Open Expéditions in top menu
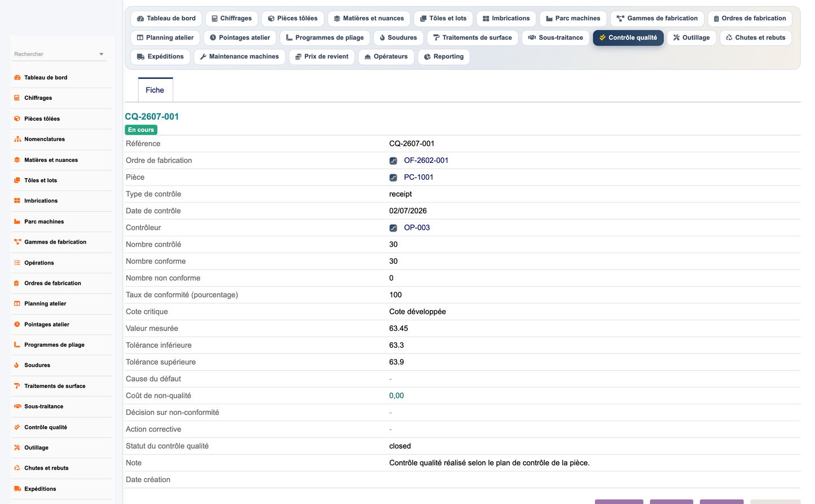This screenshot has height=504, width=815. [160, 57]
